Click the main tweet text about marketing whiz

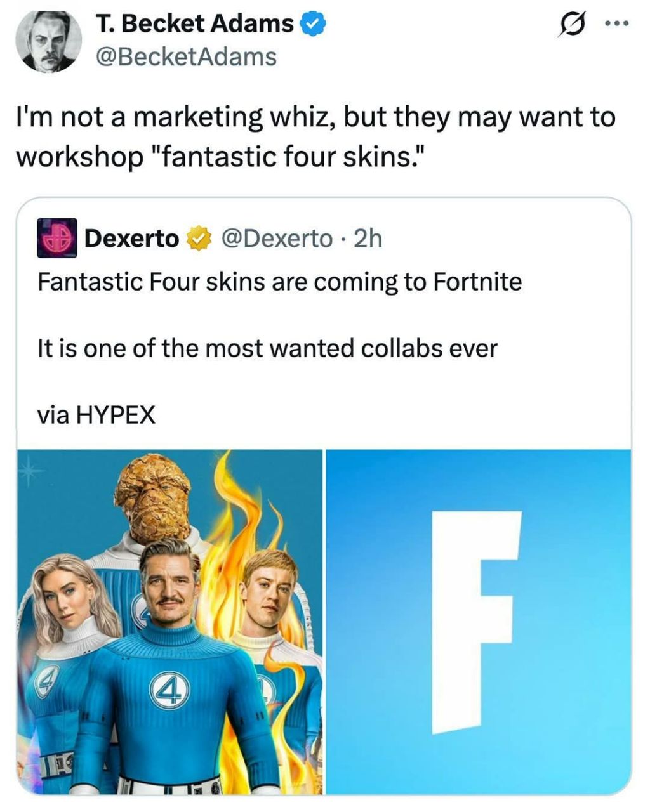click(315, 136)
